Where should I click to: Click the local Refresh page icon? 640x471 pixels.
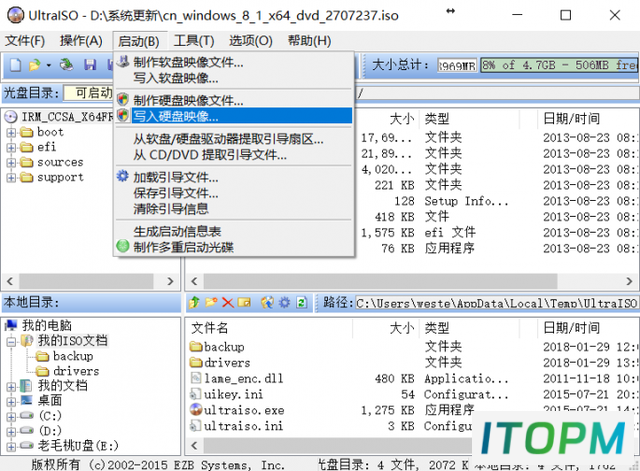[302, 302]
